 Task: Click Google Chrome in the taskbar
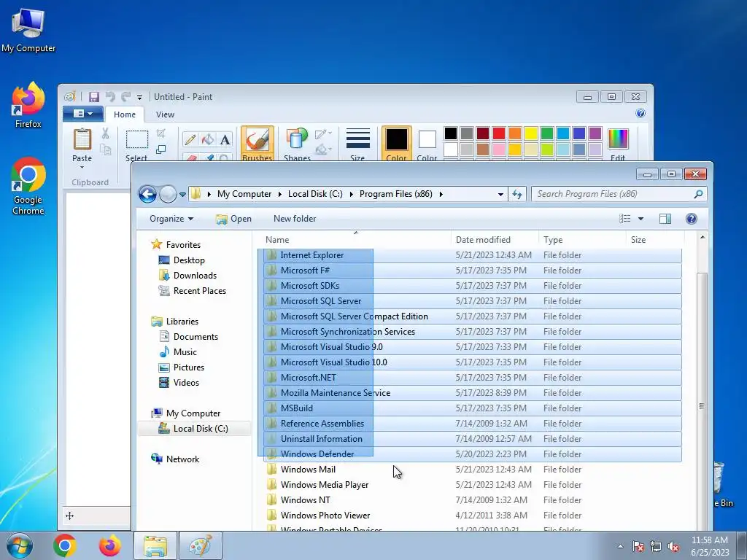click(65, 545)
